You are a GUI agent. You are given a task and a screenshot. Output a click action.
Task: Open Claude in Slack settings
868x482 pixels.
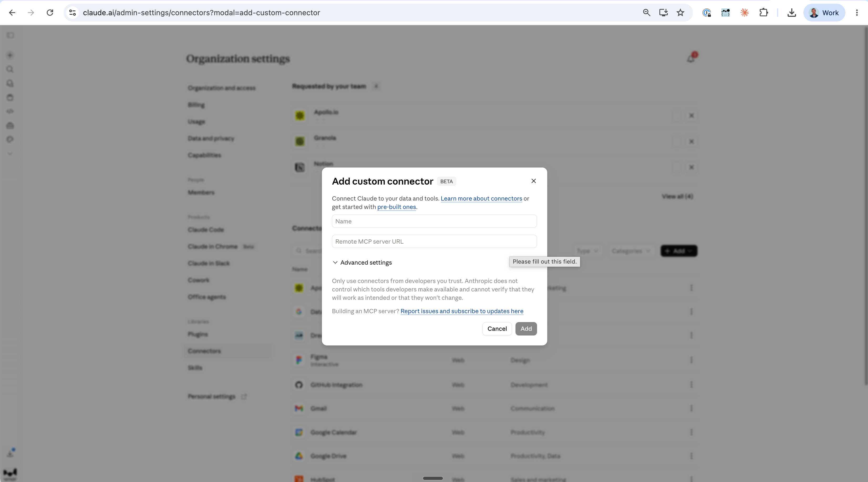pos(209,263)
